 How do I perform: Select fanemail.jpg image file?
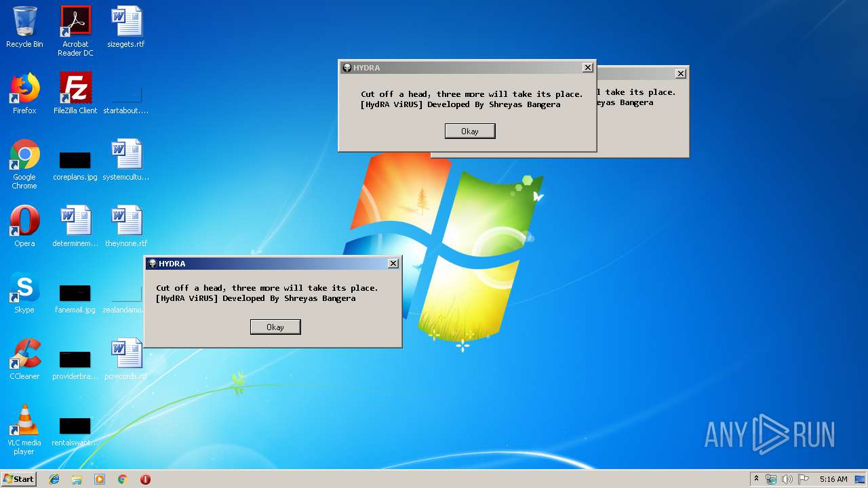coord(75,299)
